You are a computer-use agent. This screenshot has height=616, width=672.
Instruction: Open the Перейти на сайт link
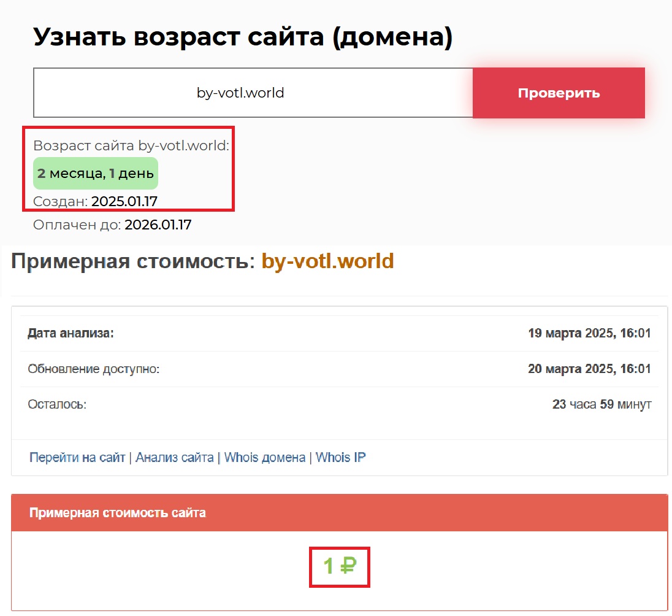(77, 457)
